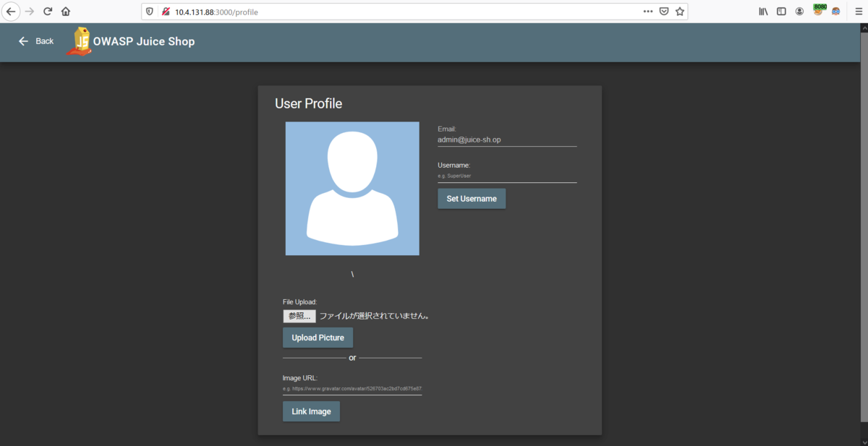The height and width of the screenshot is (446, 868).
Task: Click the File Upload: label
Action: (300, 301)
